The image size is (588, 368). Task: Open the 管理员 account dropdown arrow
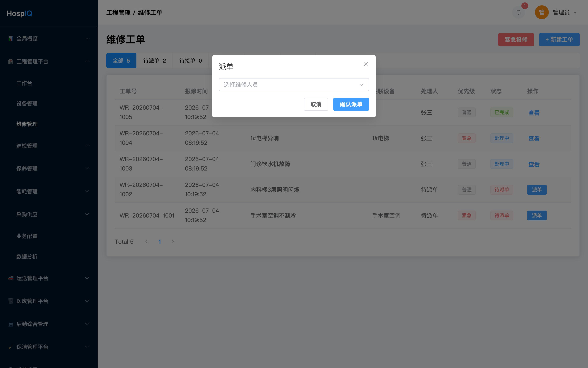575,13
